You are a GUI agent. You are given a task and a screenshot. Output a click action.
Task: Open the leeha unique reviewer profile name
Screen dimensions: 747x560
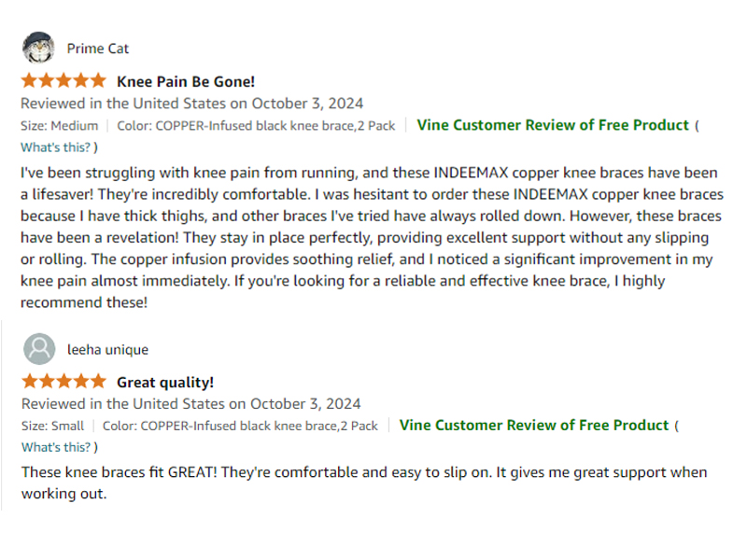click(x=107, y=350)
